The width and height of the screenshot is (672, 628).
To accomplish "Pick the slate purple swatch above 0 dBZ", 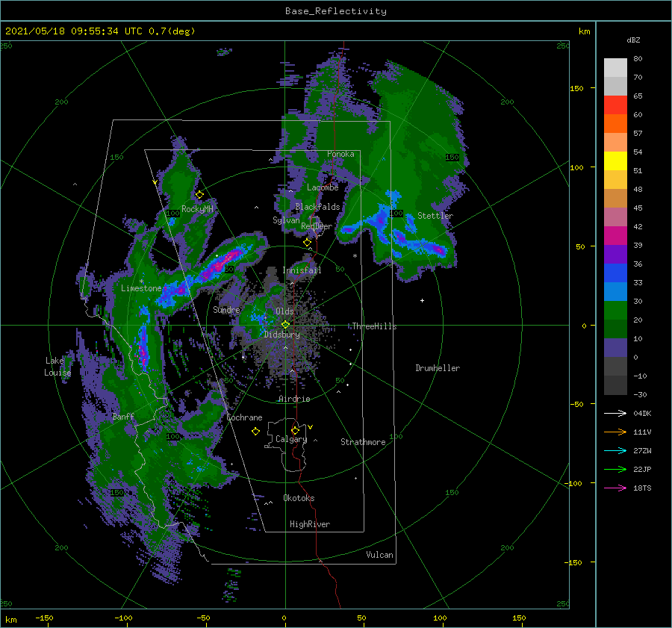I will [x=615, y=348].
